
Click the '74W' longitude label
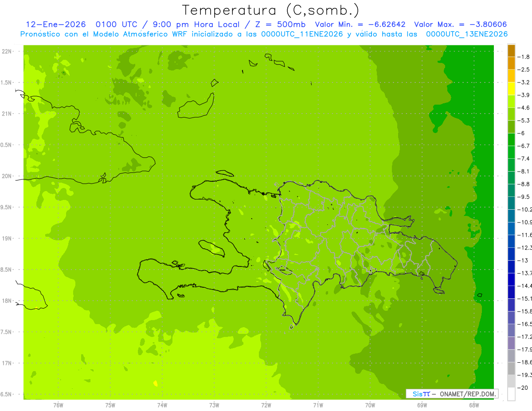tap(162, 405)
